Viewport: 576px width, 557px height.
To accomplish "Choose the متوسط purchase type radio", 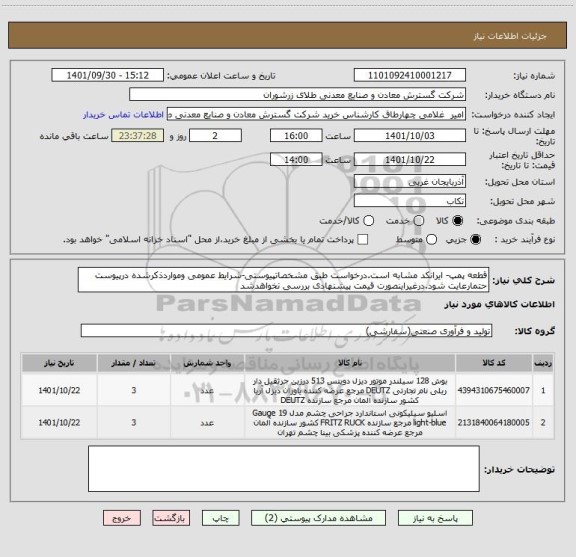I will (431, 240).
